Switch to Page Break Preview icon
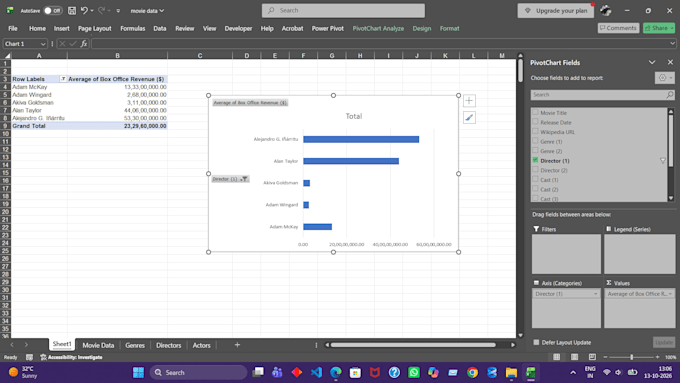This screenshot has width=680, height=383. tap(592, 357)
